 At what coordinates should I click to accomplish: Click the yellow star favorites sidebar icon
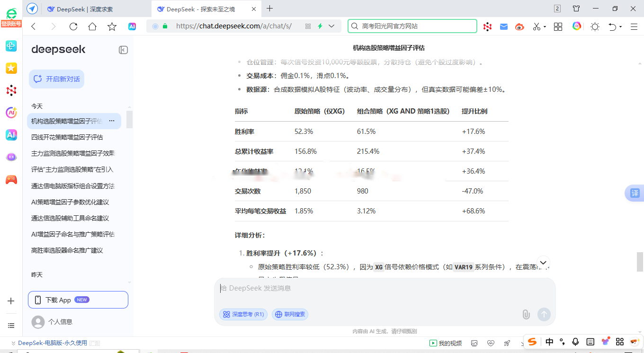(x=11, y=68)
